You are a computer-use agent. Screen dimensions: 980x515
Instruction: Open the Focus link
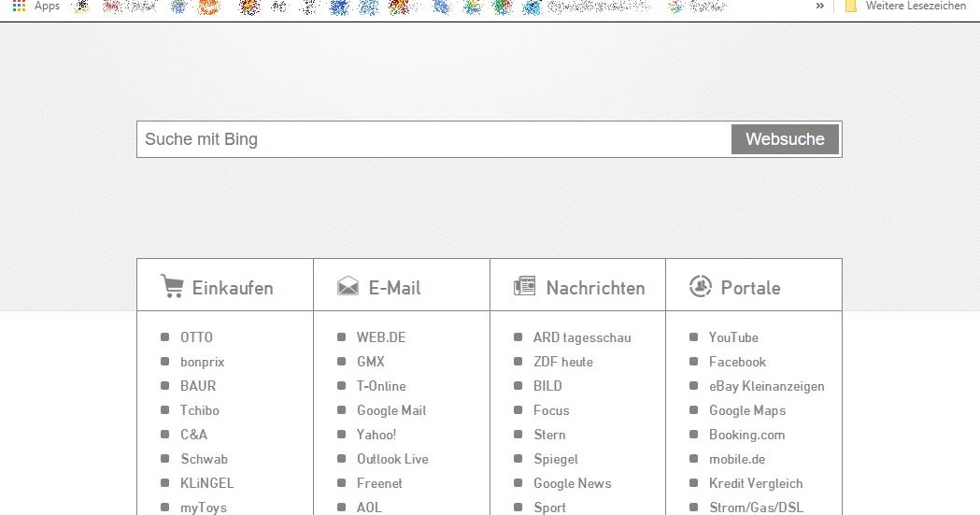(x=551, y=410)
